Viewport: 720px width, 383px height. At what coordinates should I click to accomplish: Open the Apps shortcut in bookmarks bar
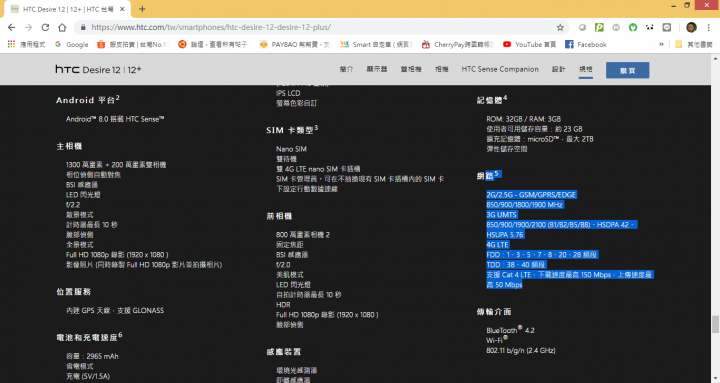click(27, 45)
